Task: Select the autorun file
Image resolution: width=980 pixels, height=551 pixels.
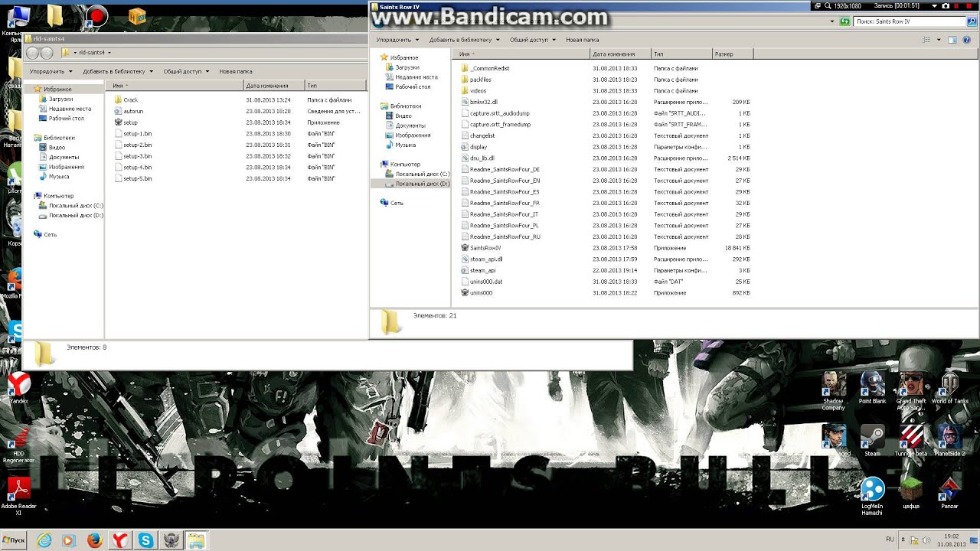Action: click(129, 111)
